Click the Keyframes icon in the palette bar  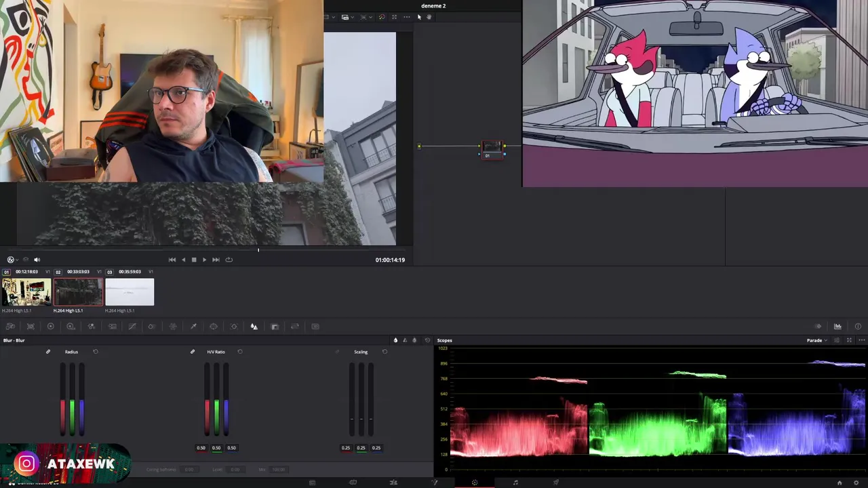[818, 326]
